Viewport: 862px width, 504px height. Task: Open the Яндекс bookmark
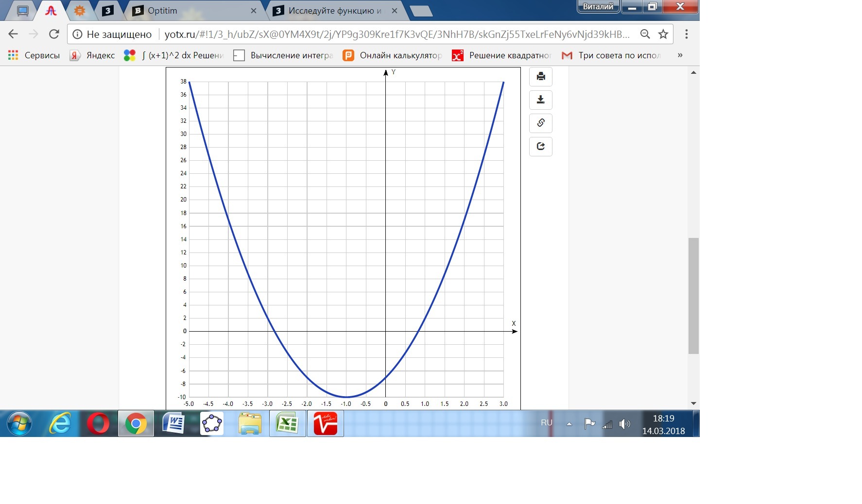(92, 55)
